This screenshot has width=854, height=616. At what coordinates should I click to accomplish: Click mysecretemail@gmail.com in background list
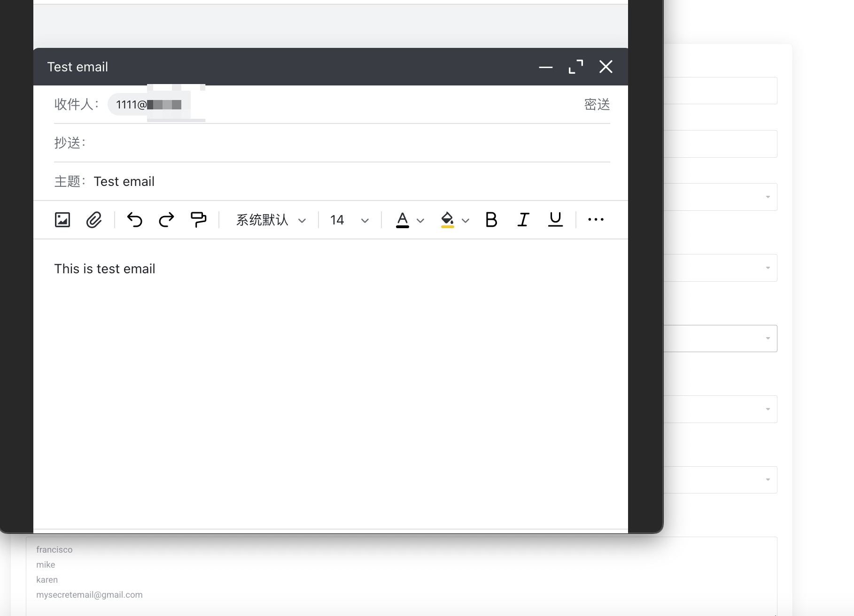click(89, 595)
